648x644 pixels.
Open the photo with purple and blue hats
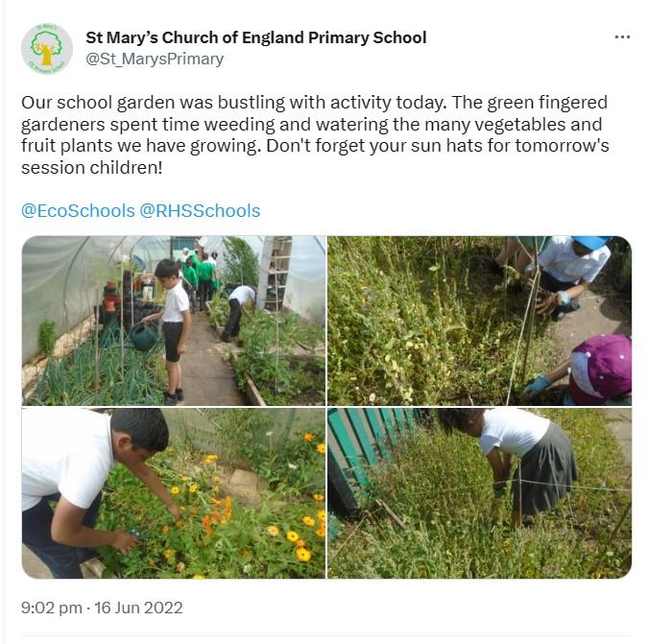point(479,321)
